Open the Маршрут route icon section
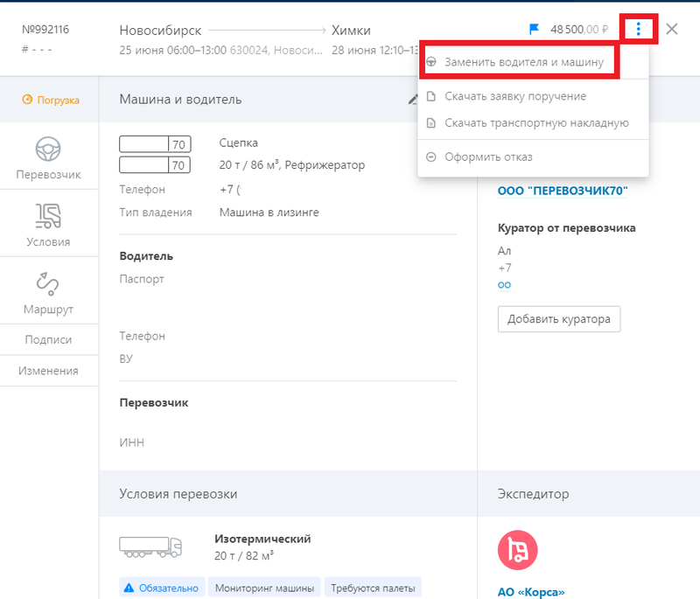This screenshot has height=599, width=700. coord(49,293)
